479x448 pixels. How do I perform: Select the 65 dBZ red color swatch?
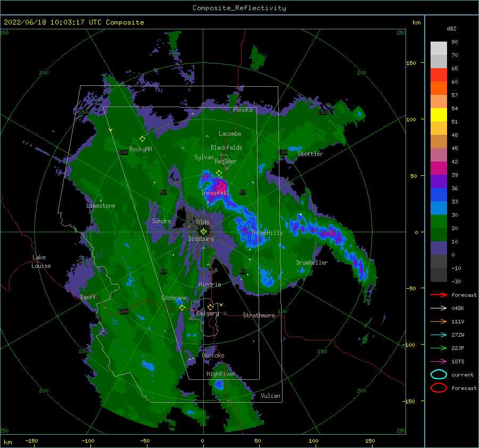[439, 75]
